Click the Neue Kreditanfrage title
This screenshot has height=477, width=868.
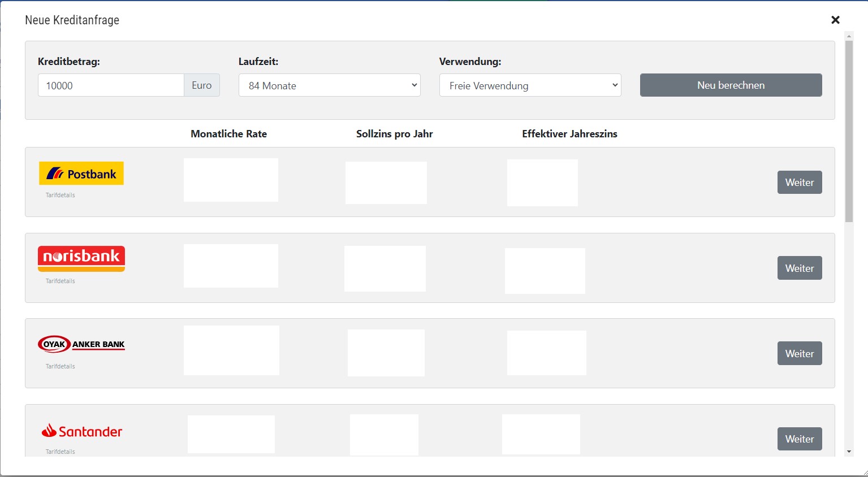tap(72, 20)
